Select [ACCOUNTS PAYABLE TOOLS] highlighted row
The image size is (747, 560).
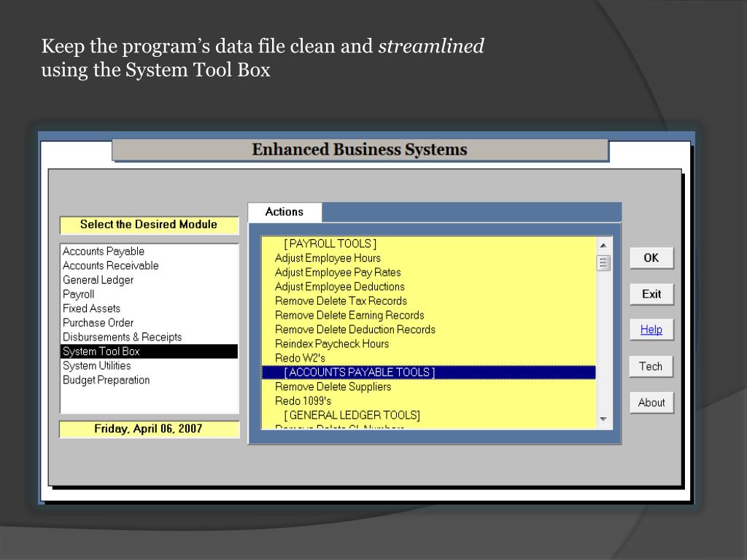[429, 373]
